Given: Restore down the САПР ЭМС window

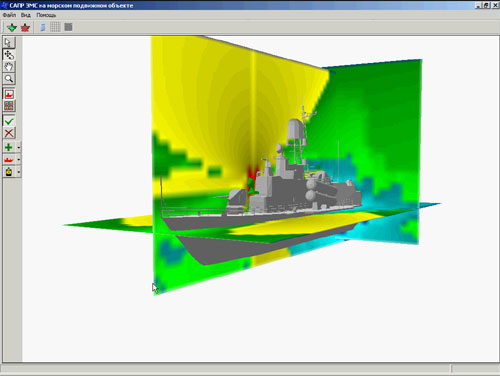Looking at the screenshot, I should [486, 5].
